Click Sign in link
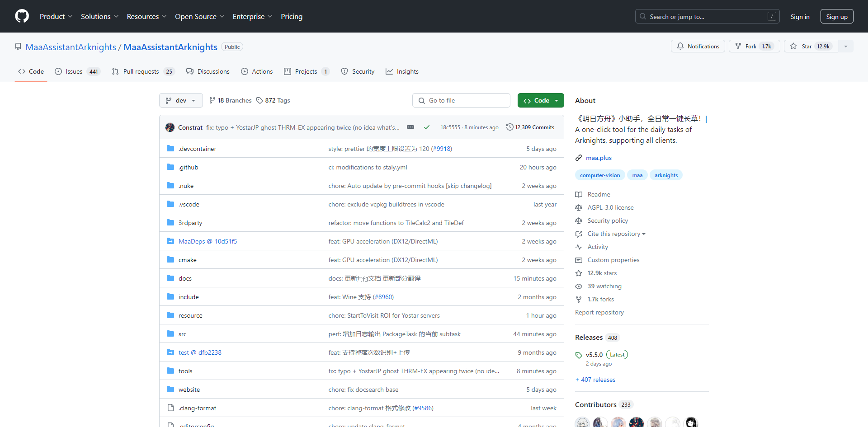The width and height of the screenshot is (868, 427). click(800, 17)
